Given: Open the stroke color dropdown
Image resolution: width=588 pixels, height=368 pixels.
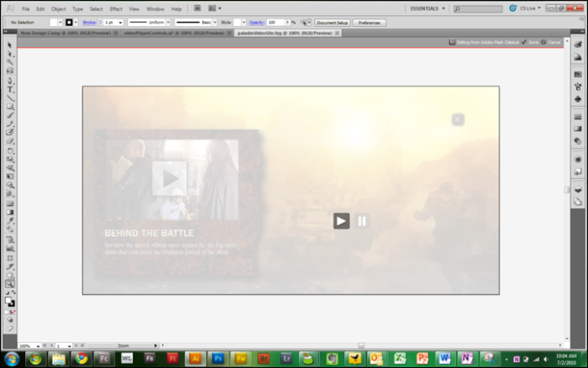Looking at the screenshot, I should (x=76, y=23).
